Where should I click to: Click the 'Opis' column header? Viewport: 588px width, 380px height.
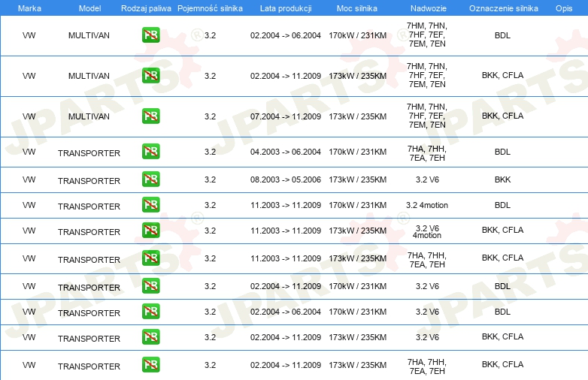click(x=564, y=8)
